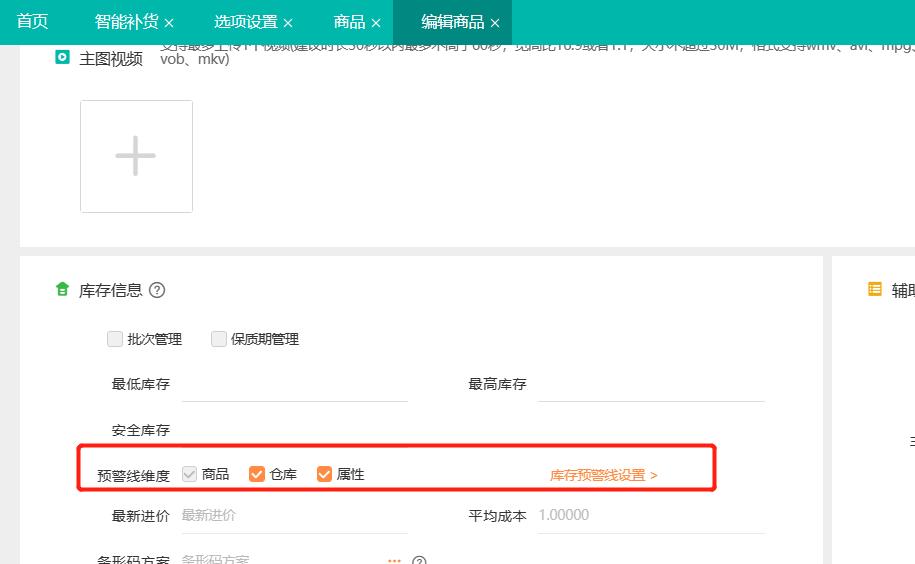Close the 选项设置 tab

[x=288, y=23]
